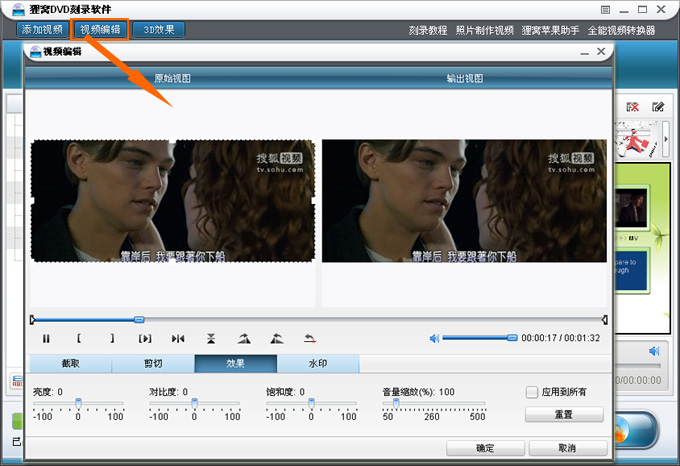Set the start mark bracket
This screenshot has height=466, width=680.
coord(79,338)
